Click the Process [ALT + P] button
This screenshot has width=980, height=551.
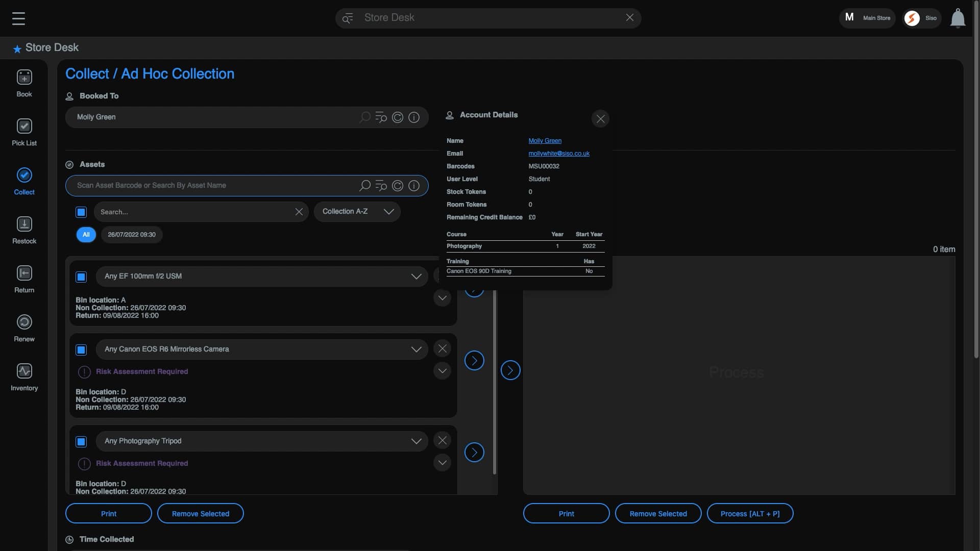[x=750, y=514]
